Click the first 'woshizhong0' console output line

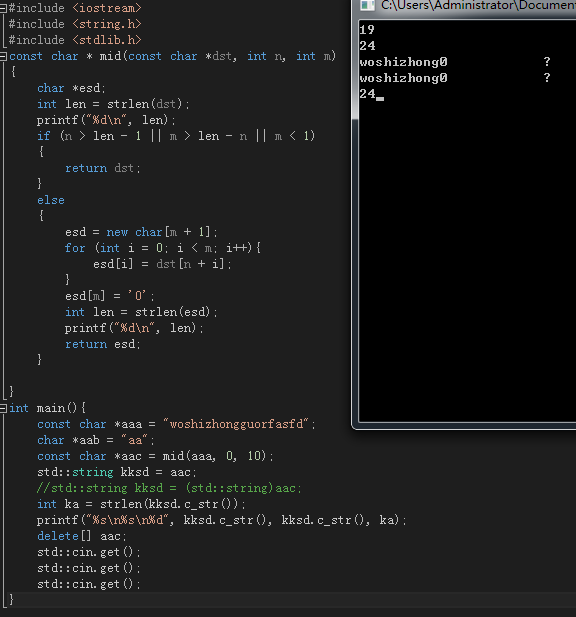[403, 62]
